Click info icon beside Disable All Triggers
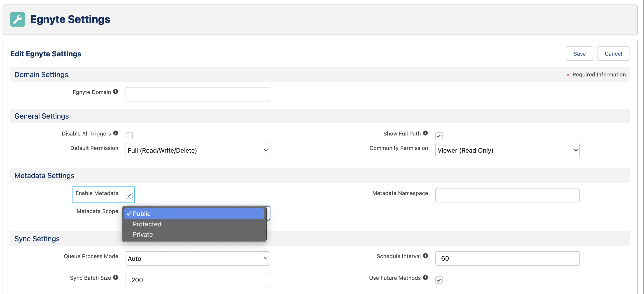 (116, 133)
